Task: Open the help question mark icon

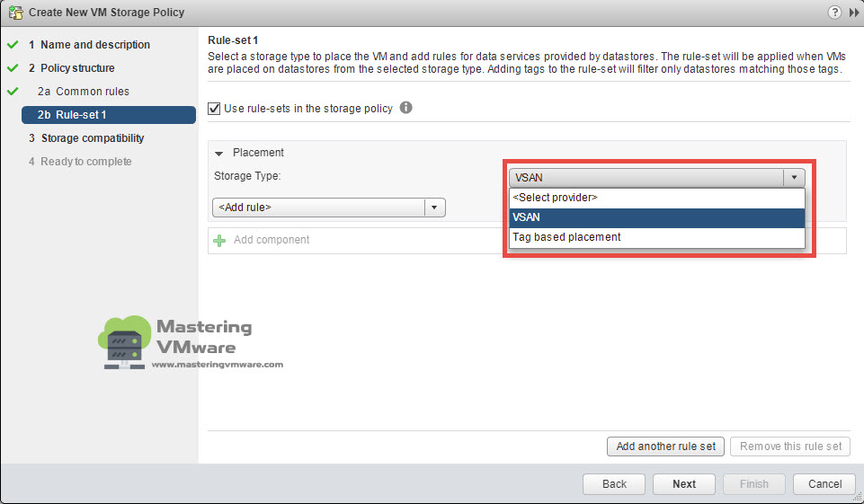Action: tap(834, 12)
